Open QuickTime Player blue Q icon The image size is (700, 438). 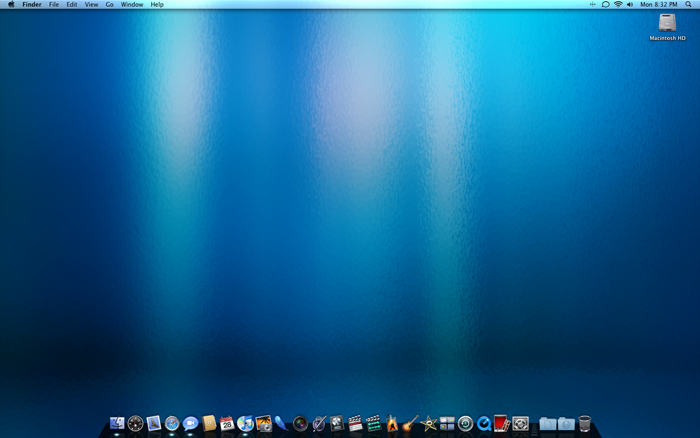(483, 423)
